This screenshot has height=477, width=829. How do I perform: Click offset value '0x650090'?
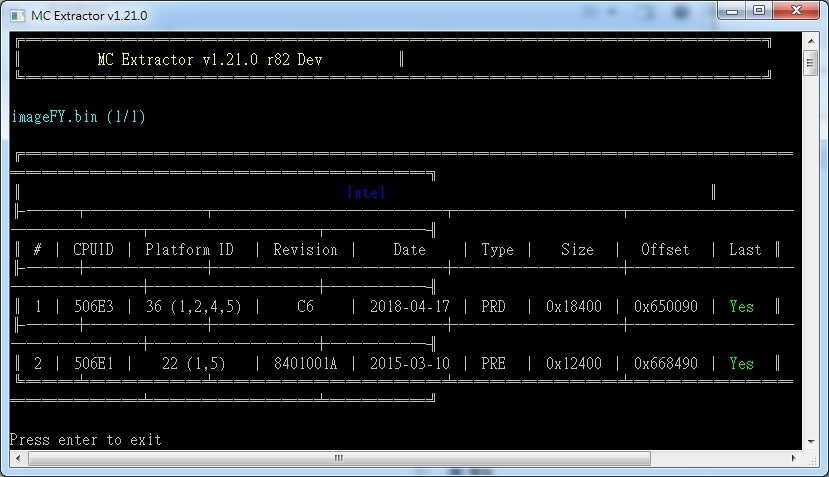pos(666,306)
